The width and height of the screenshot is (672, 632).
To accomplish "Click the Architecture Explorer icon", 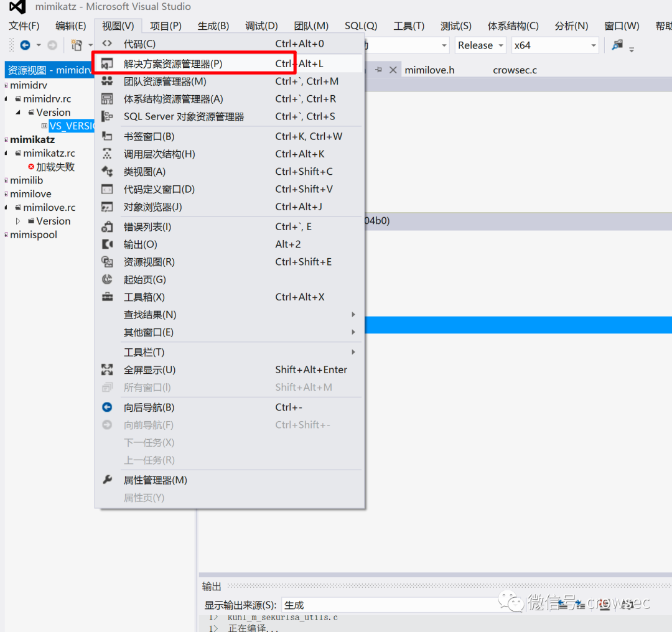I will tap(107, 99).
